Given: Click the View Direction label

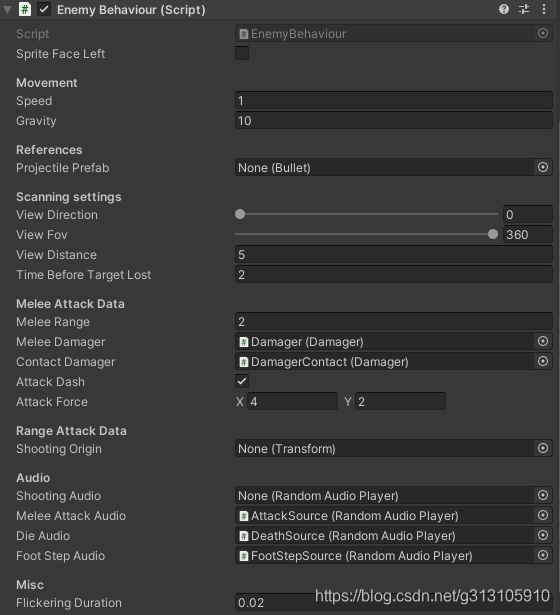Looking at the screenshot, I should tap(57, 215).
